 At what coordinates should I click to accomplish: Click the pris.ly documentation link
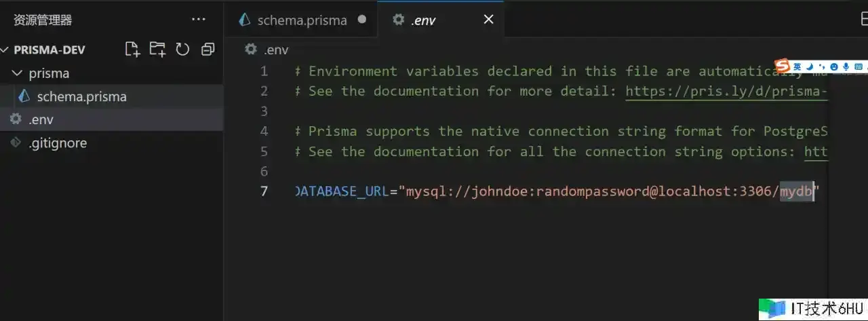coord(726,91)
